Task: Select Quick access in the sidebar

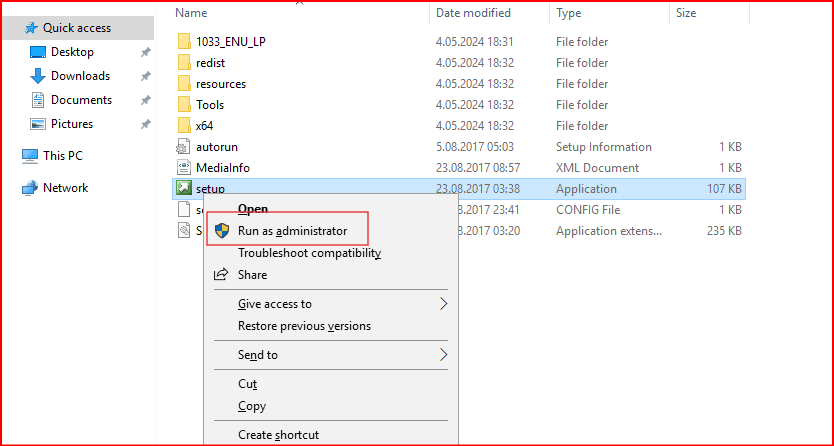Action: tap(76, 28)
